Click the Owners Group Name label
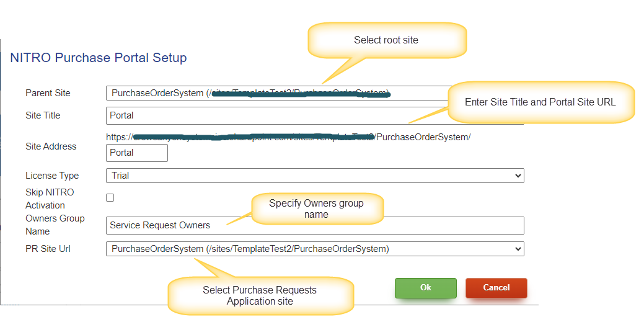Screen dimensions: 644x327 pyautogui.click(x=55, y=225)
